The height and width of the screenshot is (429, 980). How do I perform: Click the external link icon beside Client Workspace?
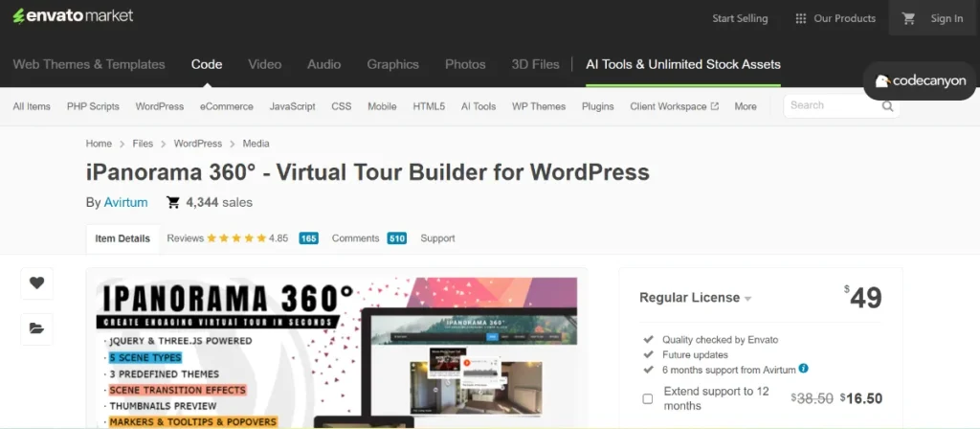715,106
